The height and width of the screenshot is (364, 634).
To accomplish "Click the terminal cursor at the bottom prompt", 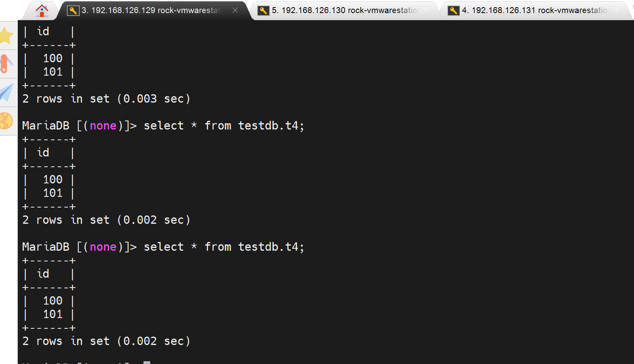I will point(147,362).
